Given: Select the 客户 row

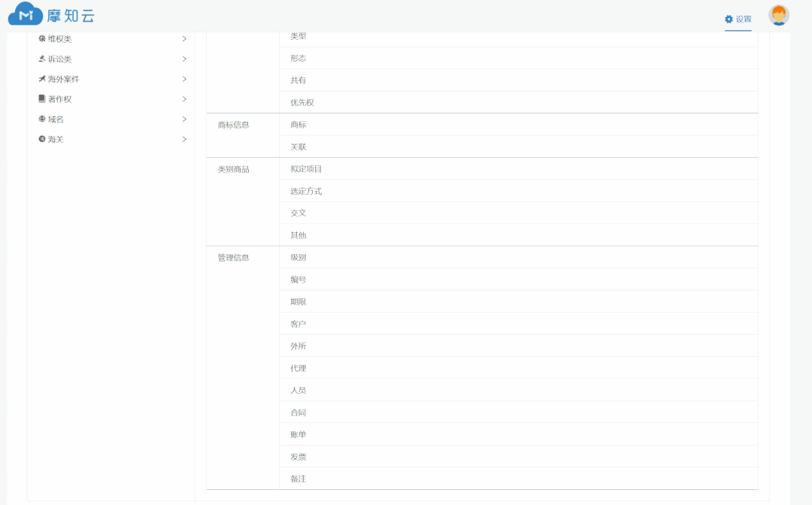Looking at the screenshot, I should 518,324.
